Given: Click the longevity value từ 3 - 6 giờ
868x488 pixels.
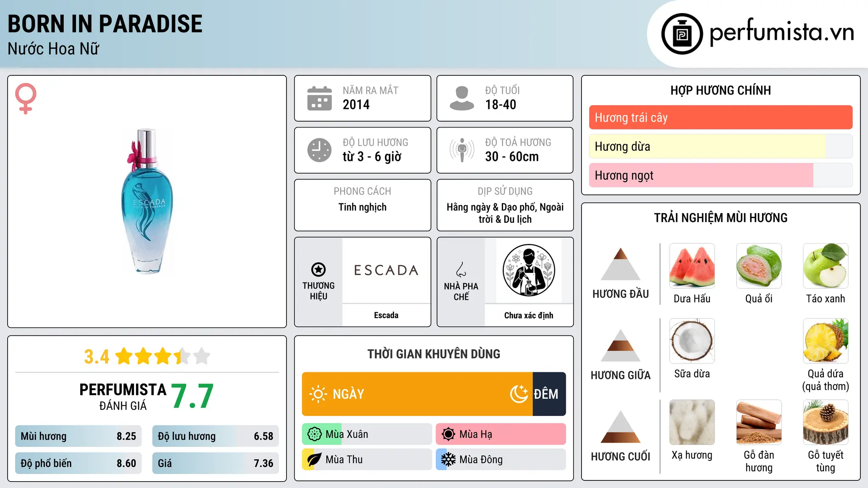Looking at the screenshot, I should tap(372, 156).
